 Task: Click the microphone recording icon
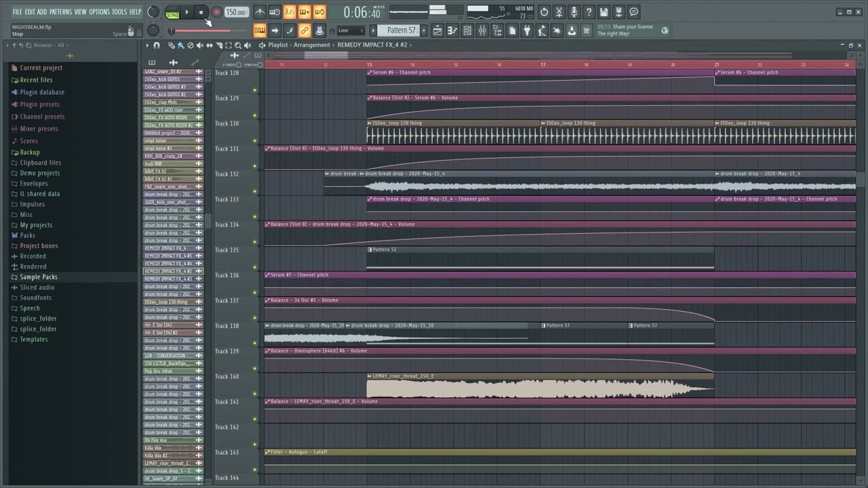pos(574,12)
